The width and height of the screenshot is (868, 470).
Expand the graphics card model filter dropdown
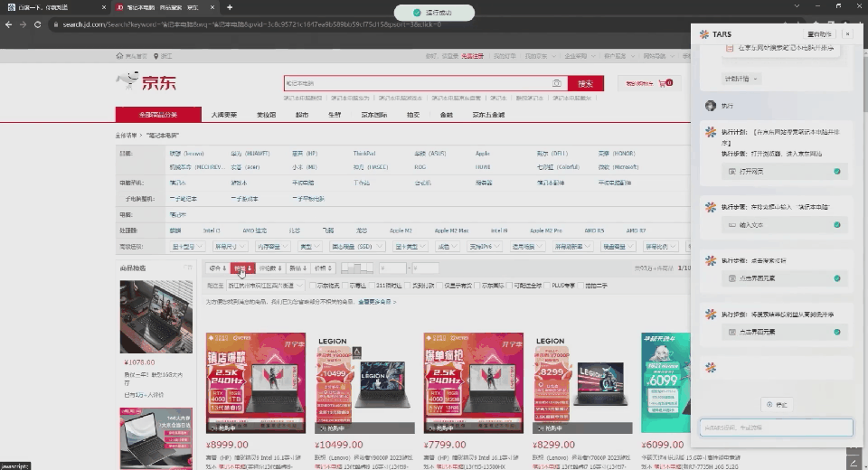coord(187,247)
